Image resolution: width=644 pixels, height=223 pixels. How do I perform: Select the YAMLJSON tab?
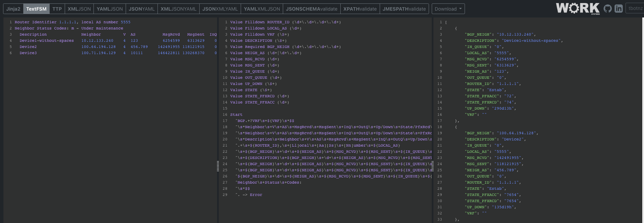pos(110,9)
